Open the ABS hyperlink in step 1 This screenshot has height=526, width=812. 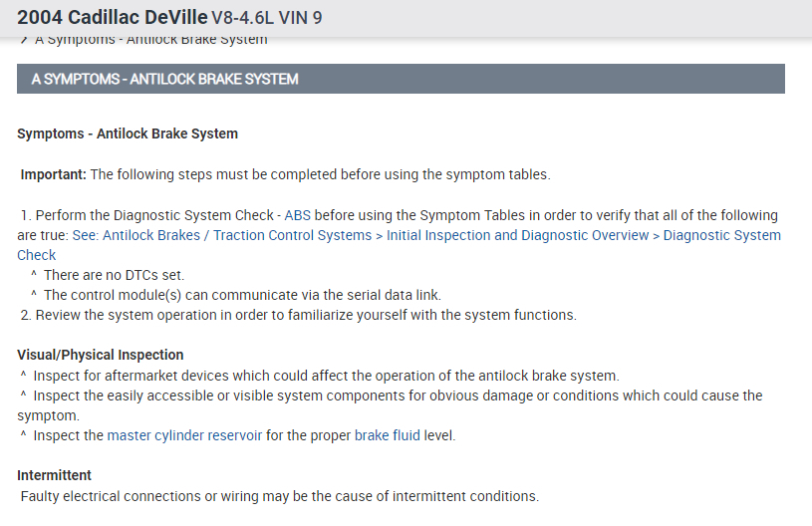(x=299, y=215)
